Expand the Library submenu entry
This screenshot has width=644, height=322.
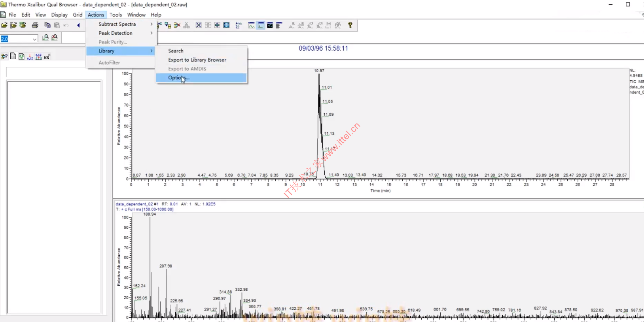(x=121, y=51)
